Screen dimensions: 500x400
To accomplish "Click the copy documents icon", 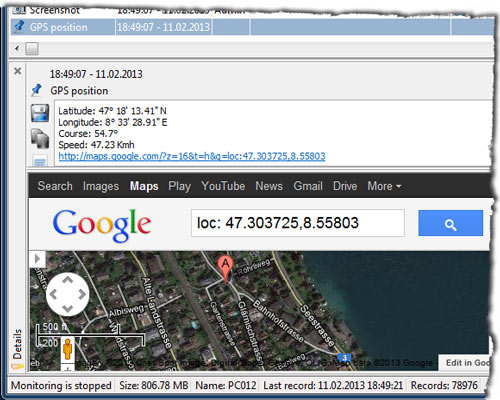I will [x=40, y=138].
